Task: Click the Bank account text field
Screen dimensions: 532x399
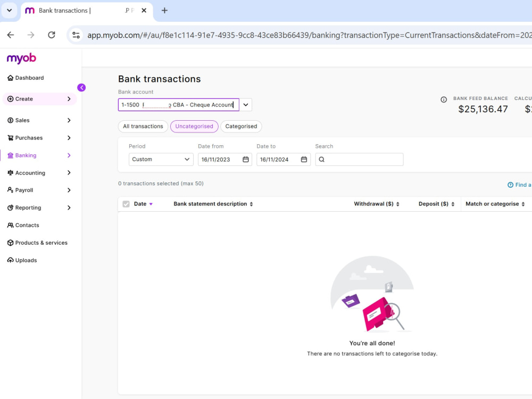Action: point(178,105)
